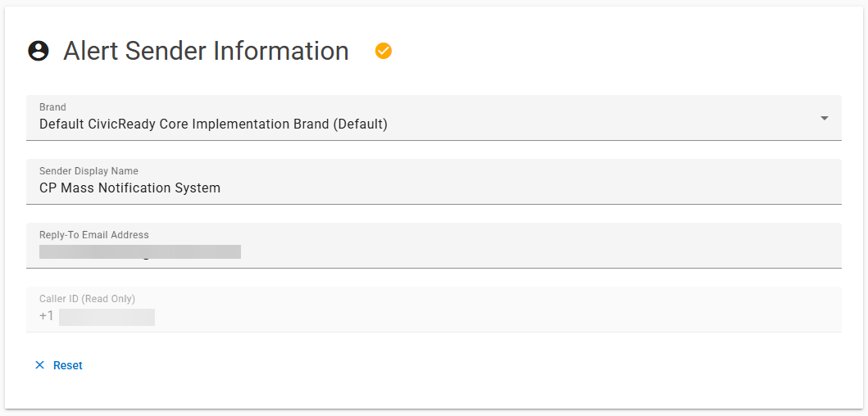The image size is (868, 416).
Task: Click the CP Mass Notification System text
Action: (x=130, y=188)
